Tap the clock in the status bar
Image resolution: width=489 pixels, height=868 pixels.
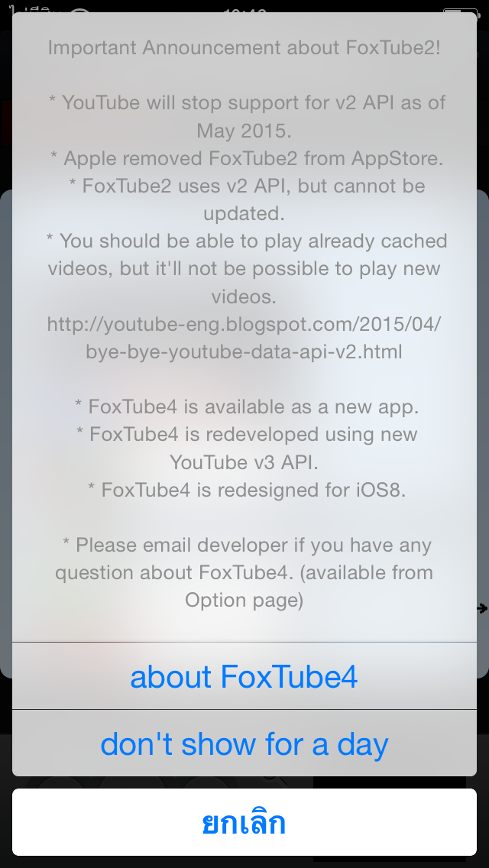click(x=244, y=11)
